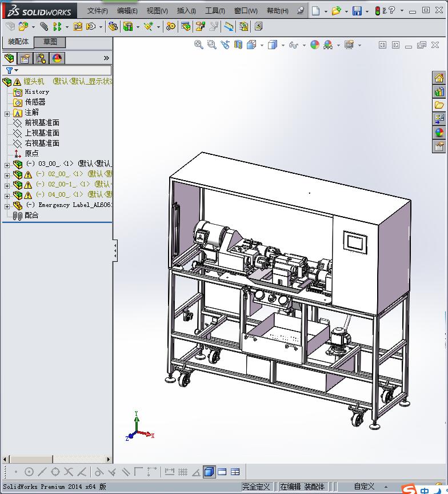448x494 pixels.
Task: Open SolidWorks Resources home pane icon
Action: pos(439,78)
